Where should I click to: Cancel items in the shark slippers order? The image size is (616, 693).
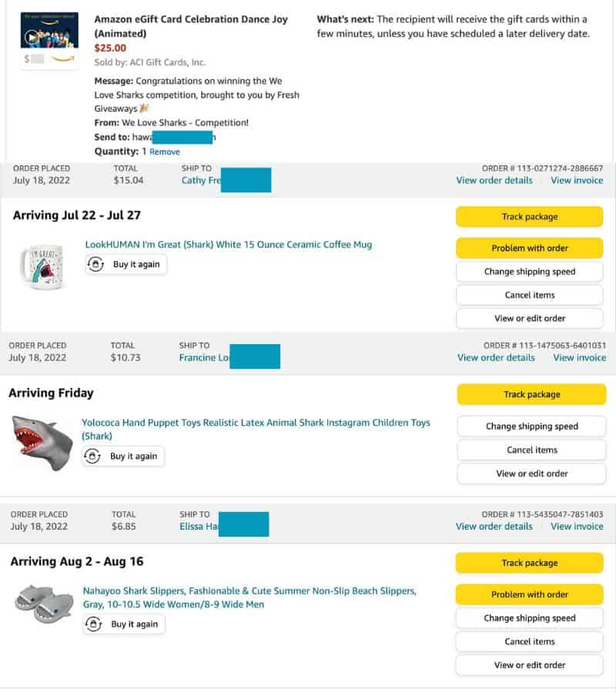[529, 641]
